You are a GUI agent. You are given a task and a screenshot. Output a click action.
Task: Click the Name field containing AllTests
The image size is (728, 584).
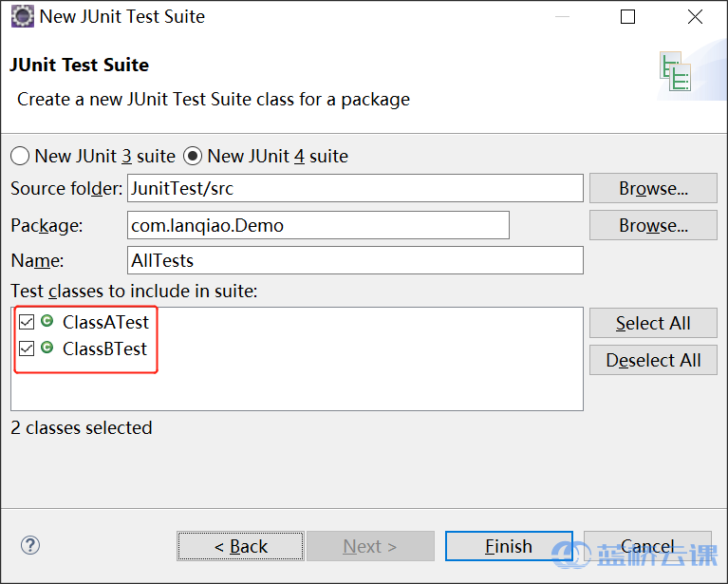click(355, 260)
